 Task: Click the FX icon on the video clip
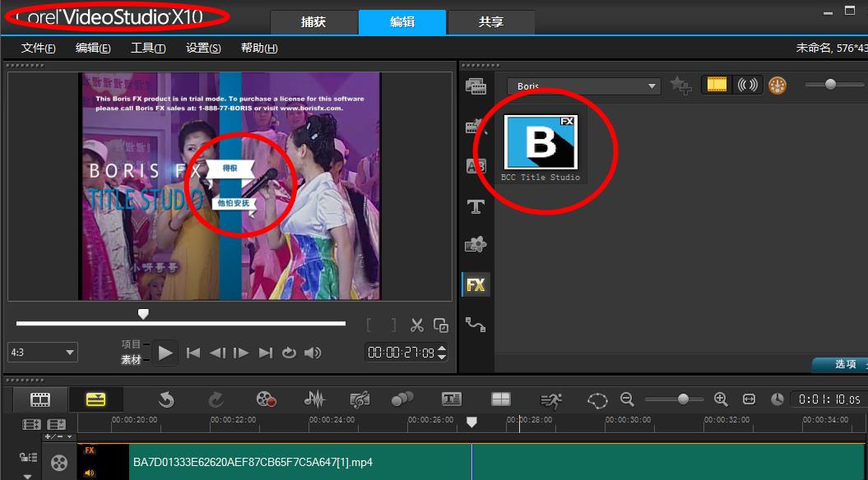89,450
